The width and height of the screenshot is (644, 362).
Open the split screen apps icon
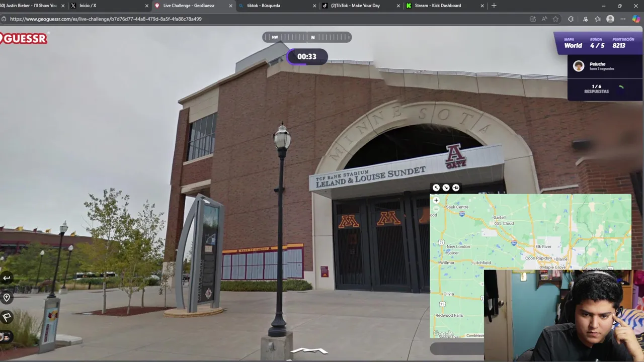pyautogui.click(x=533, y=19)
